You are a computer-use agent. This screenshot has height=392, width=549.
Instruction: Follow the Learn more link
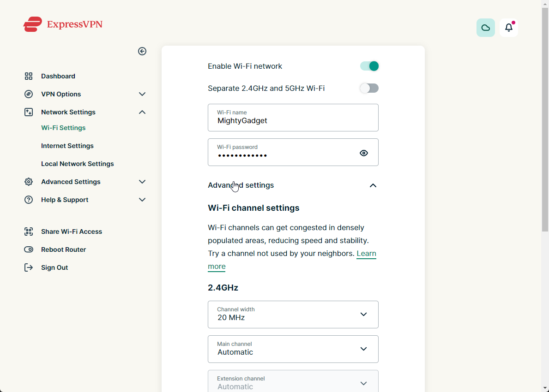(366, 254)
